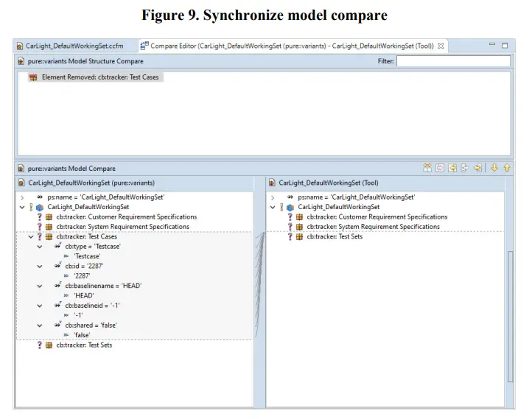Click right pane System Requirement Specifications tracker icon

coord(299,227)
